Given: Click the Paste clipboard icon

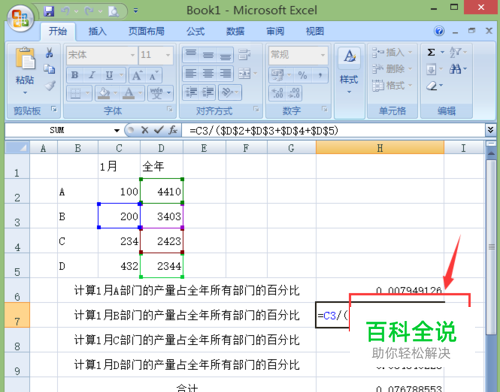Looking at the screenshot, I should pos(25,59).
